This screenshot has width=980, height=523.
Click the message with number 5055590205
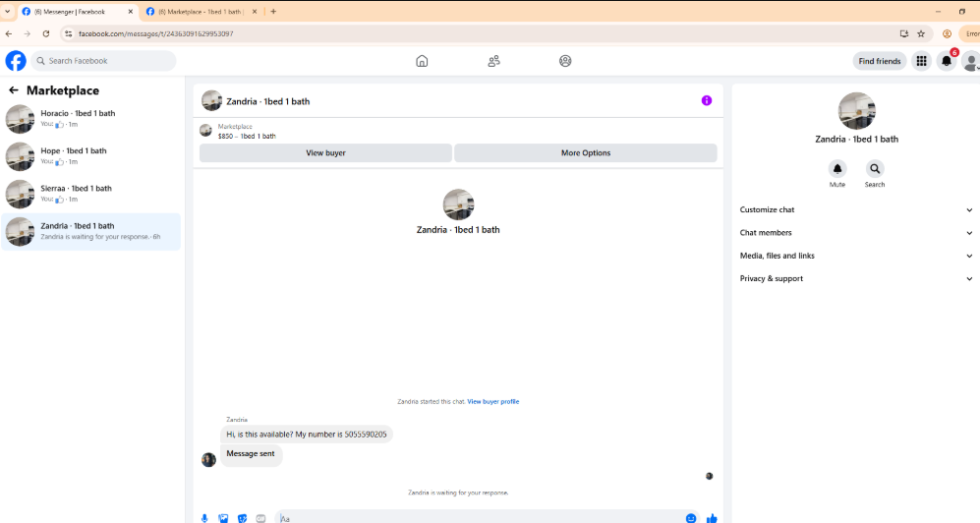tap(307, 435)
